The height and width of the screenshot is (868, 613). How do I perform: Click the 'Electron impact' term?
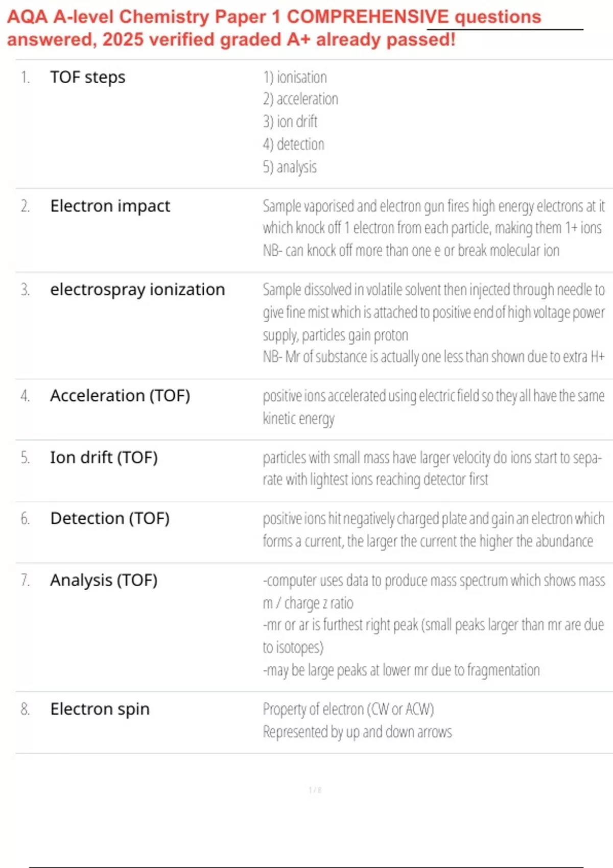coord(110,206)
